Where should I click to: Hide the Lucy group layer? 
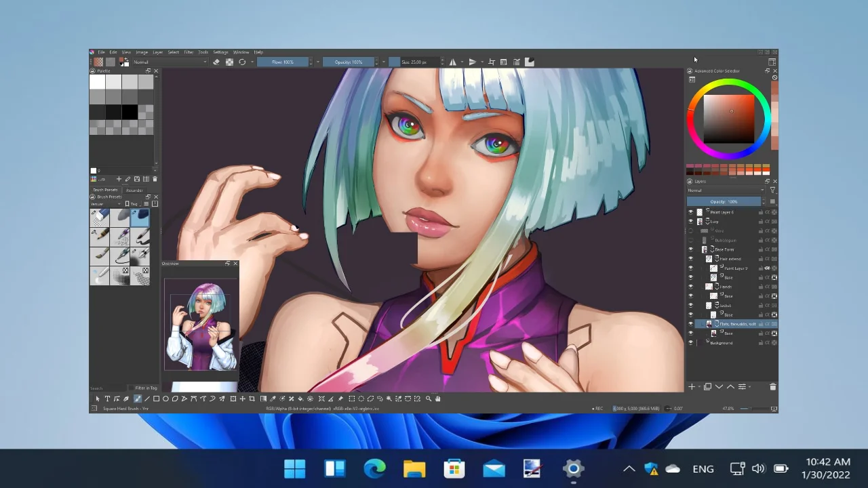(690, 222)
